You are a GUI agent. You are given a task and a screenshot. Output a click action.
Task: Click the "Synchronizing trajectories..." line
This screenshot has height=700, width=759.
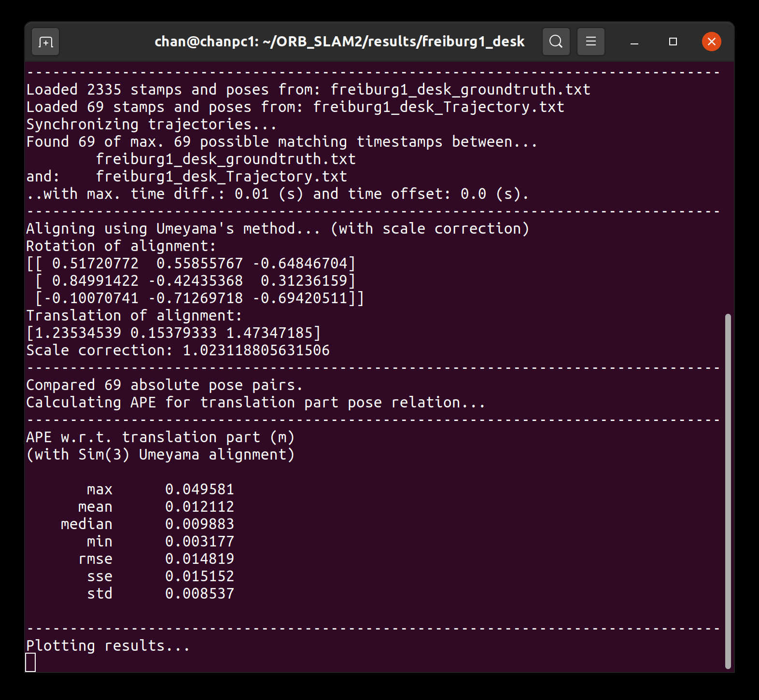(x=152, y=125)
